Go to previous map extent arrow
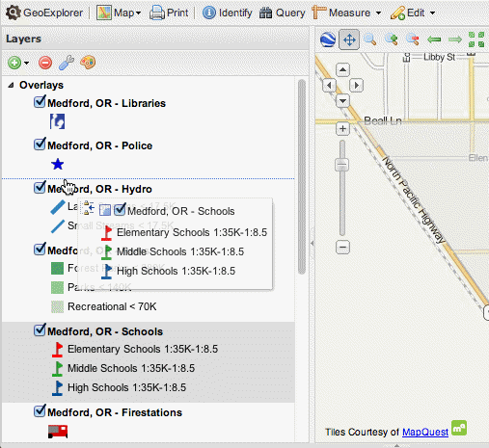Screen dimensions: 489x448 (434, 40)
